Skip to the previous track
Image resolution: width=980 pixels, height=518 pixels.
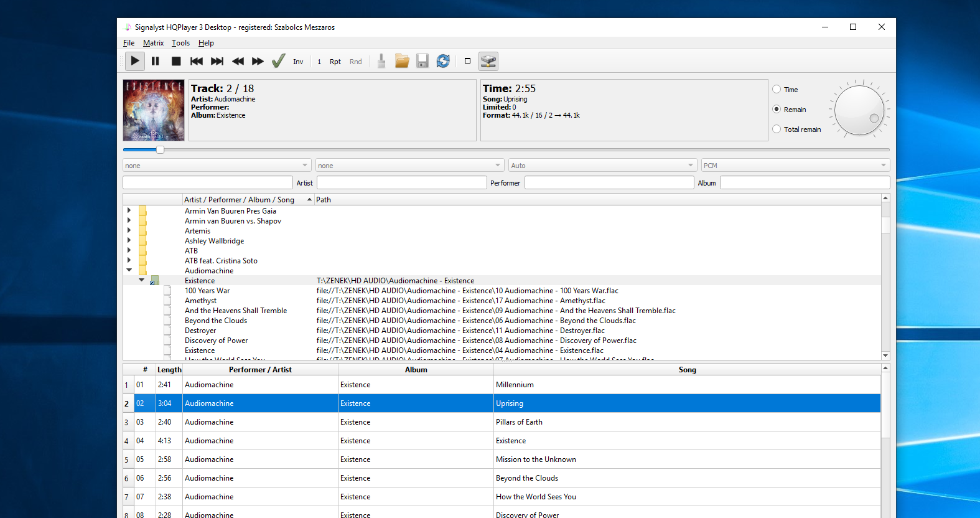coord(197,61)
